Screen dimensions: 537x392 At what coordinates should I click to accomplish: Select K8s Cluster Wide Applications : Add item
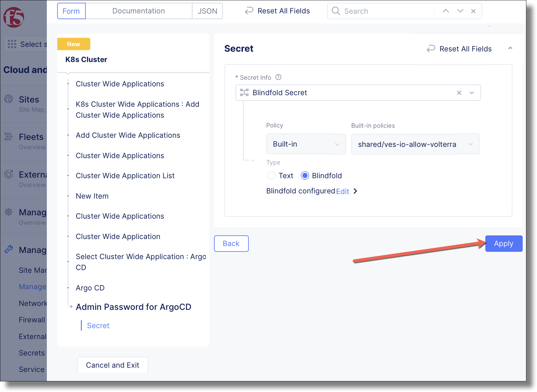click(x=137, y=109)
